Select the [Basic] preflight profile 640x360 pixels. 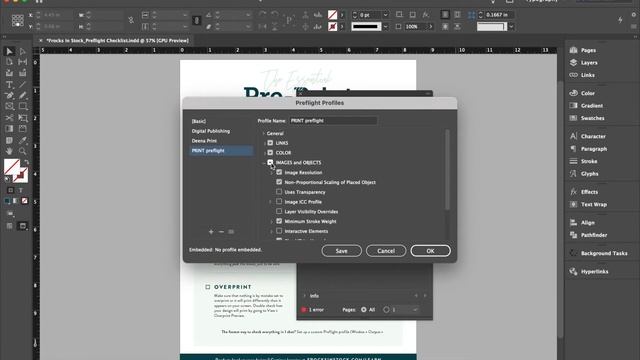[x=199, y=121]
